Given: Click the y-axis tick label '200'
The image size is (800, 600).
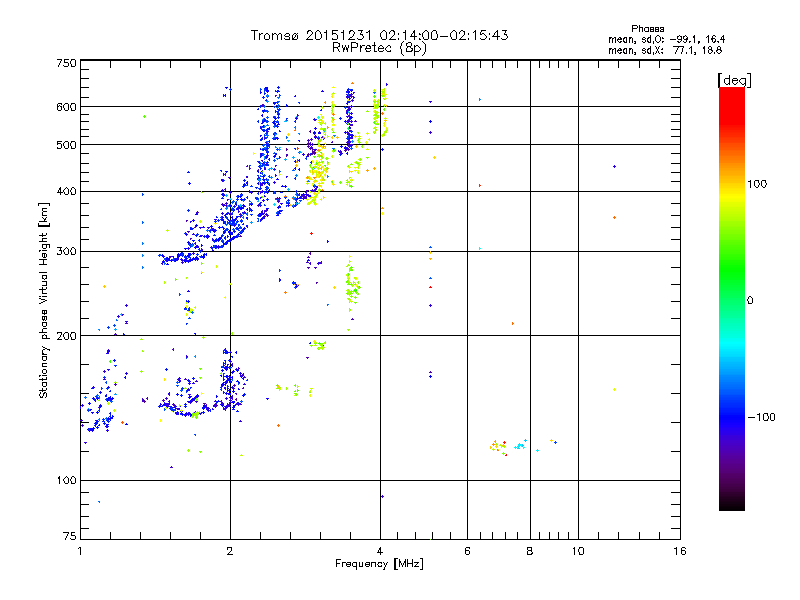Looking at the screenshot, I should (67, 336).
